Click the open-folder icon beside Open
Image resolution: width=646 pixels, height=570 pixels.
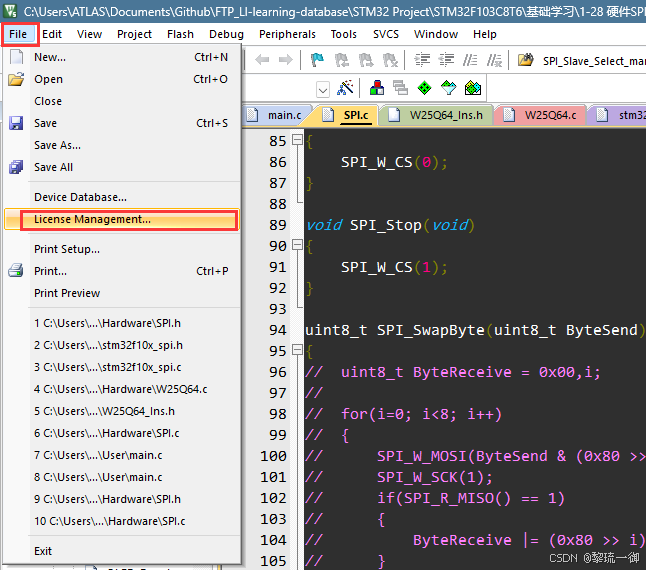coord(16,79)
